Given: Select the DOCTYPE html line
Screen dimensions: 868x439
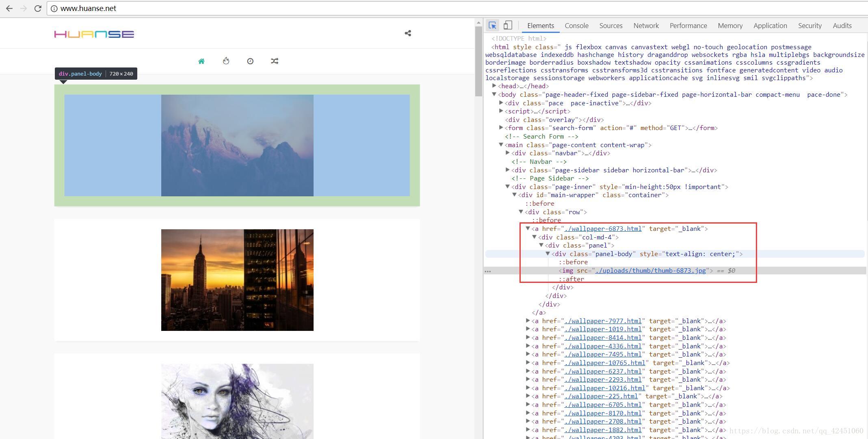Looking at the screenshot, I should point(519,38).
